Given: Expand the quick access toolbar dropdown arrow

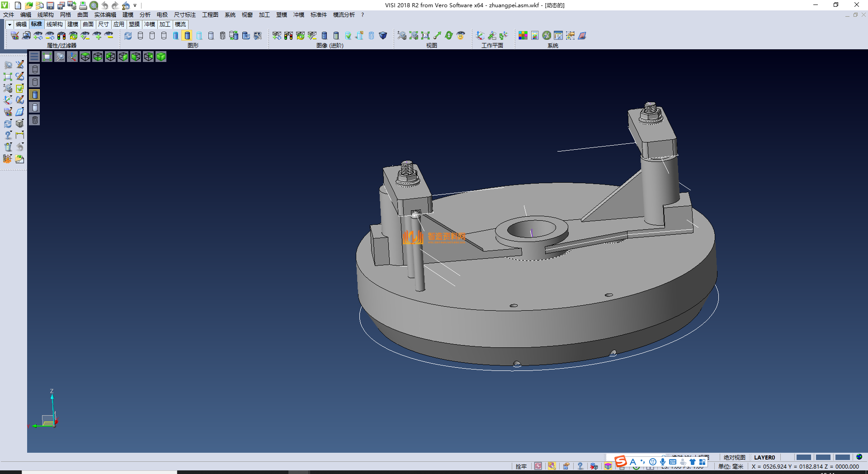Looking at the screenshot, I should pos(135,5).
